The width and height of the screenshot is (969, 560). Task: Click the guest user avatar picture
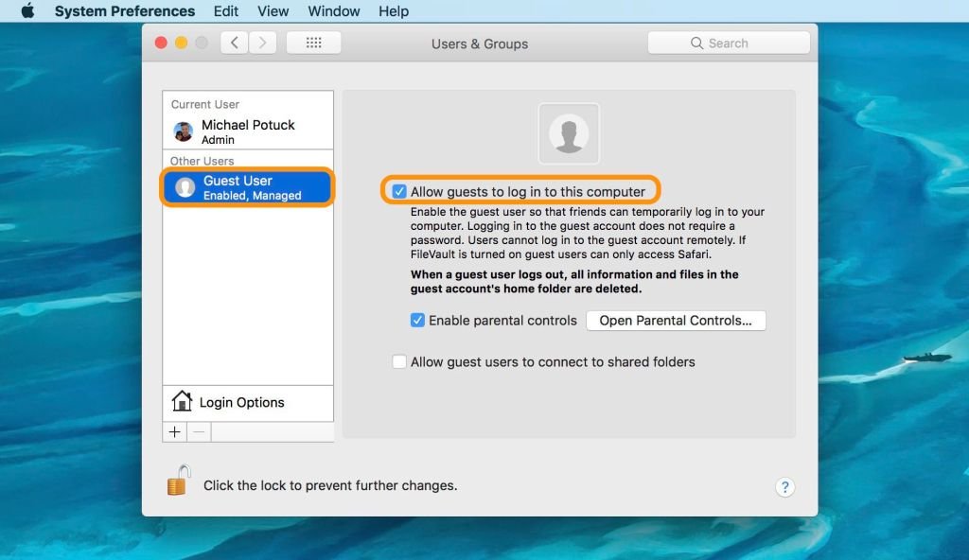point(569,133)
